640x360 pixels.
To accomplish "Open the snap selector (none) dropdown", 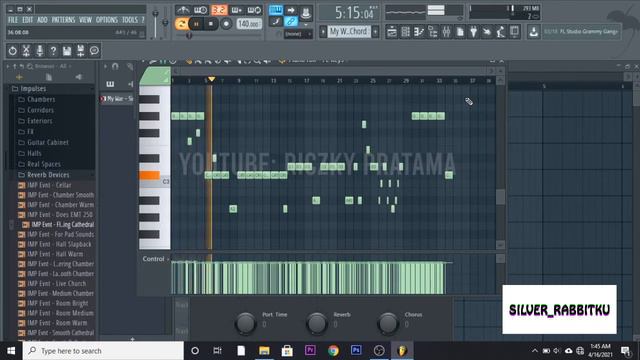I will tap(298, 34).
